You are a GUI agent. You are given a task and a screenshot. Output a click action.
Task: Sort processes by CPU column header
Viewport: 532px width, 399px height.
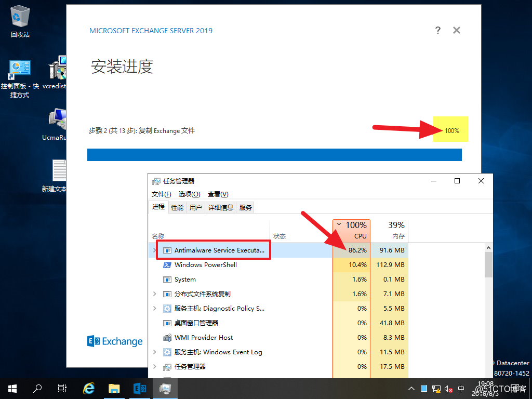351,231
